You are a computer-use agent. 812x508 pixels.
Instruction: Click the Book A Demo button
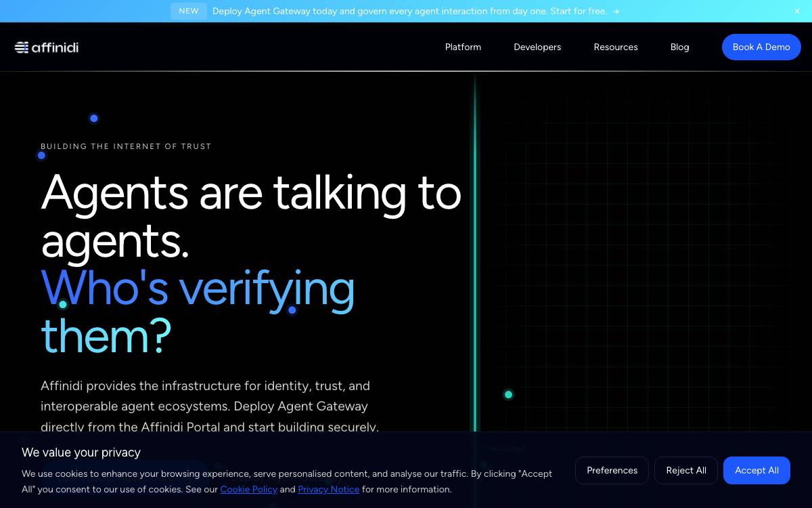761,47
